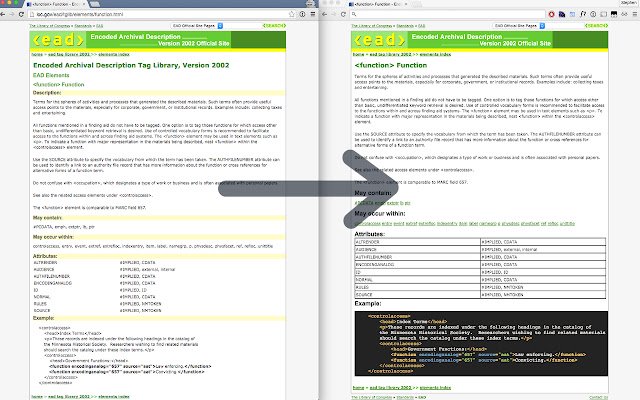Click elements index link at top of right page
640x400 pixels.
[x=435, y=54]
